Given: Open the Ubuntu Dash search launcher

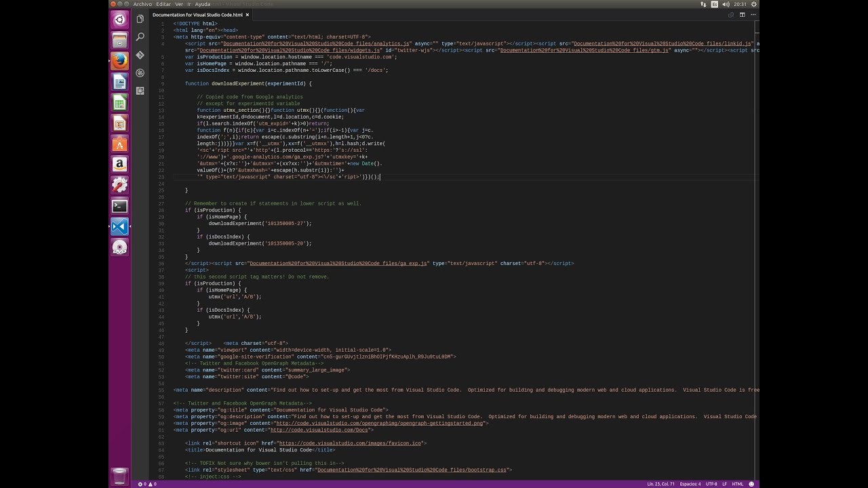Looking at the screenshot, I should coord(119,20).
